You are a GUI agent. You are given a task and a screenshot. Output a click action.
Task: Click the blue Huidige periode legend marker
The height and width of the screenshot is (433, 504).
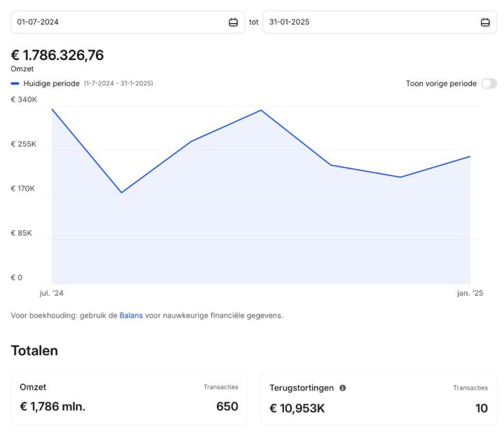pos(15,83)
